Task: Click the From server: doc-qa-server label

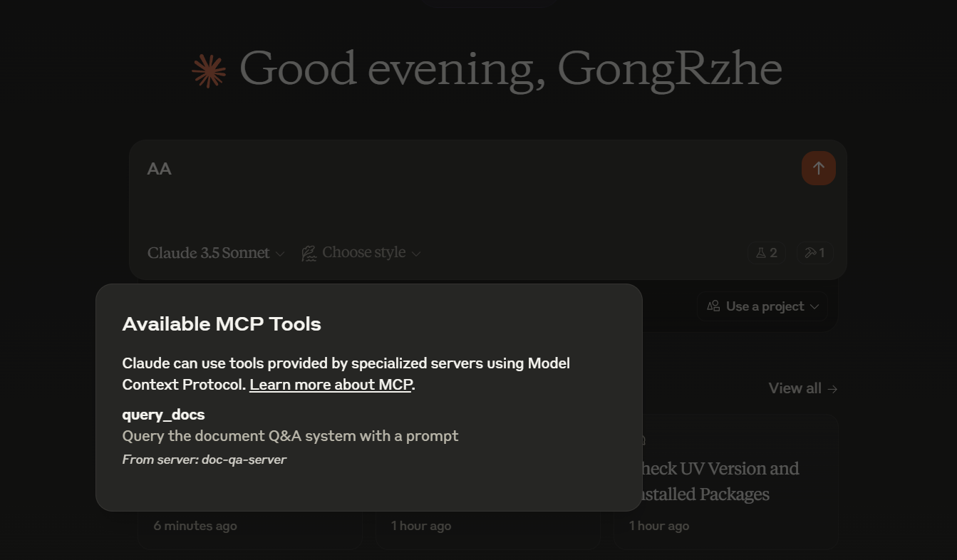Action: click(x=204, y=460)
